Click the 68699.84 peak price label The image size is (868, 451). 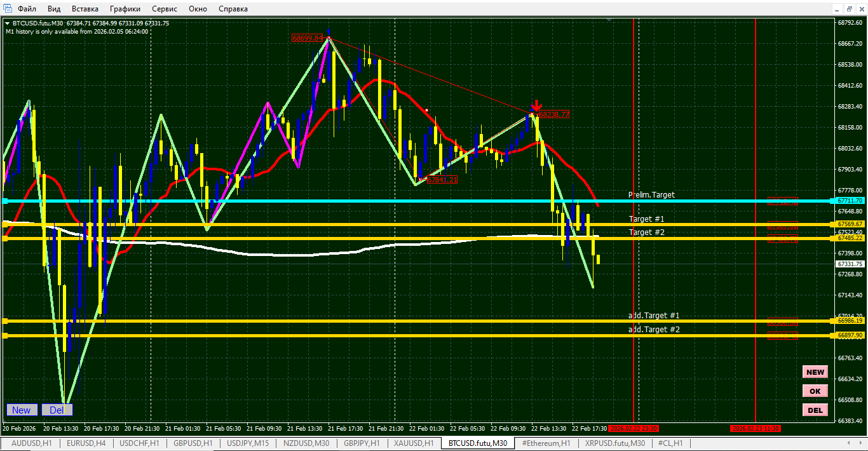coord(307,38)
